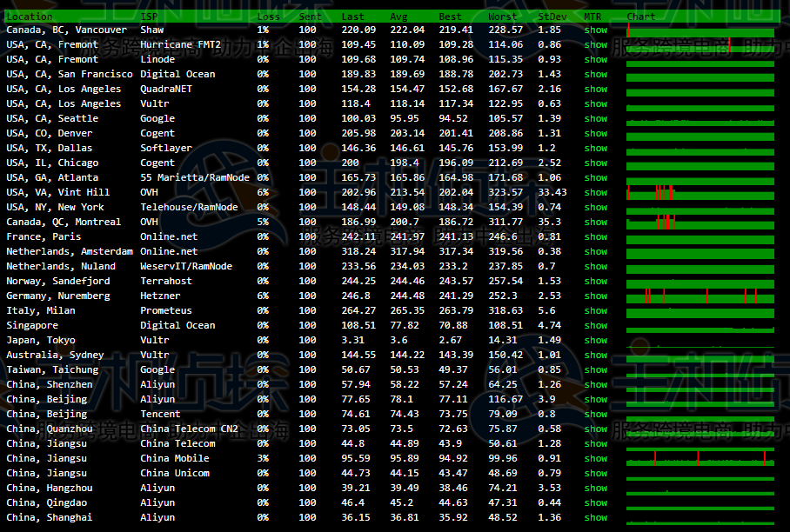
Task: Open the MTR show link for Fremont Linode
Action: [x=595, y=60]
